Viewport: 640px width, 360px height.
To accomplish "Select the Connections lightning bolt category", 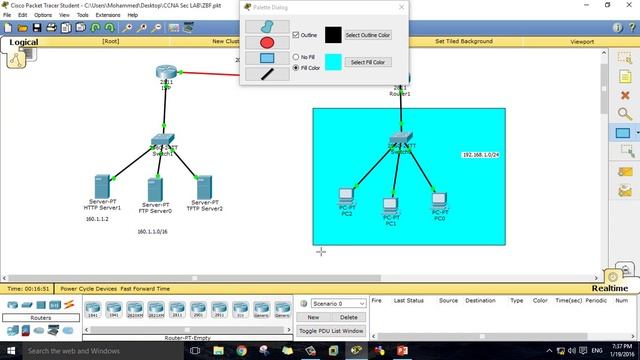I will coord(69,304).
